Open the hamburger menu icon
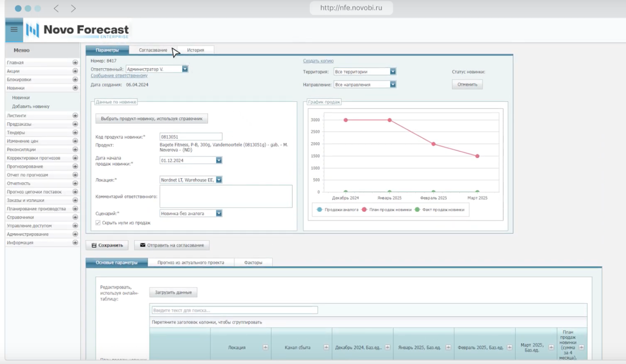 (14, 30)
